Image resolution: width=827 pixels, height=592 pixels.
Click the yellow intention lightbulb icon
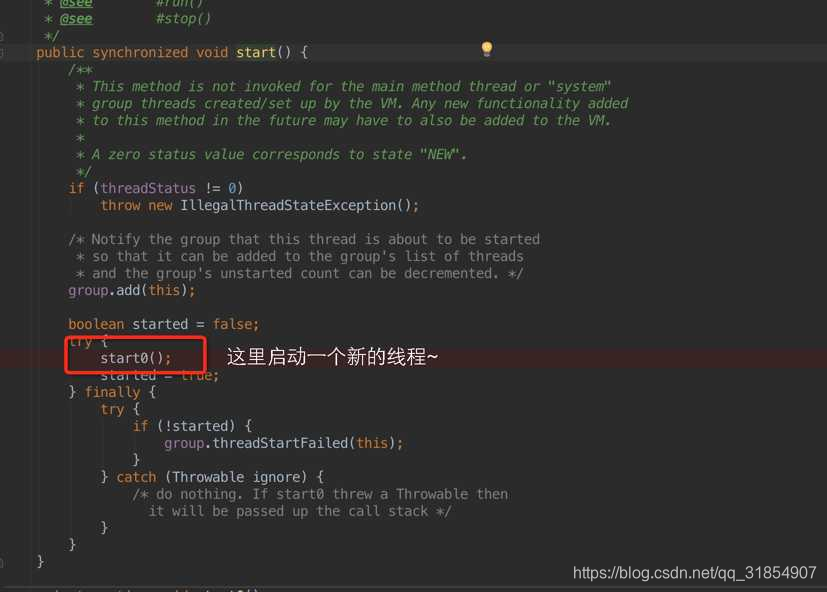pos(486,48)
